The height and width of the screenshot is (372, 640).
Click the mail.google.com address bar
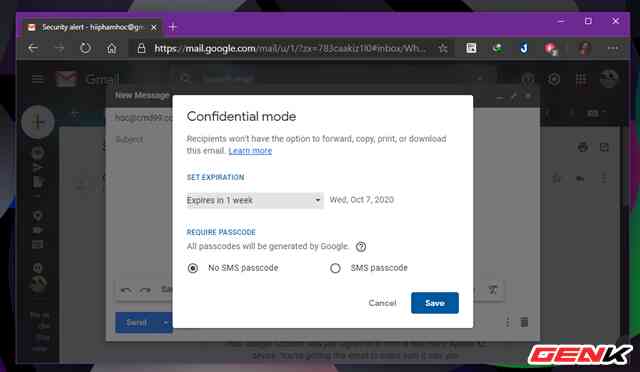290,49
